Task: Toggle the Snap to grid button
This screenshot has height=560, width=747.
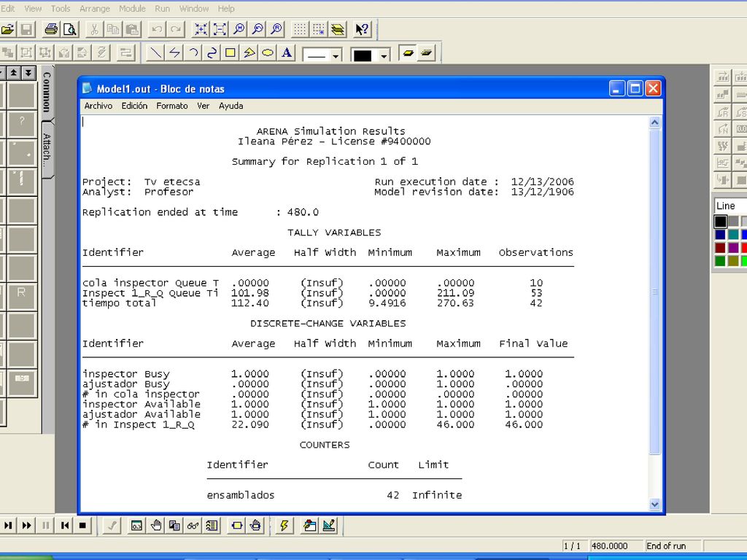Action: tap(319, 29)
